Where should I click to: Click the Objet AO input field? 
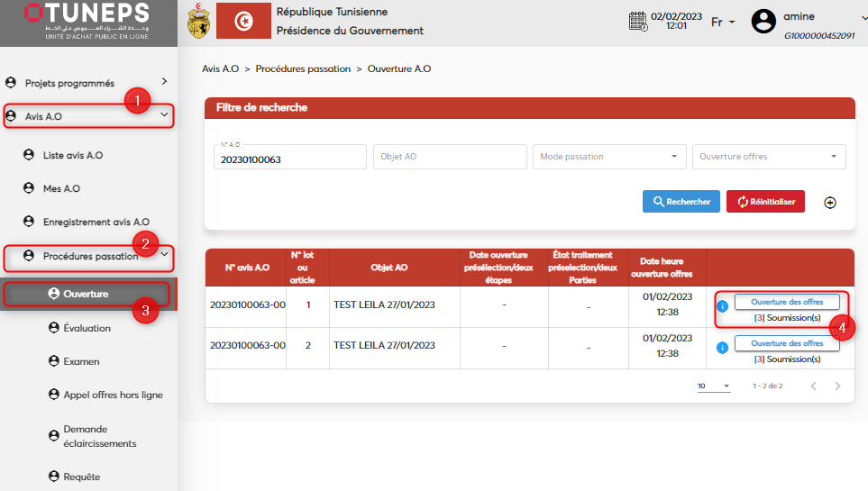(x=449, y=157)
